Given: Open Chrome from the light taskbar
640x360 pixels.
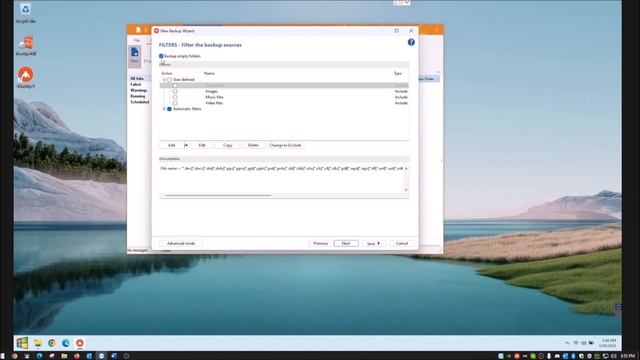Looking at the screenshot, I should pyautogui.click(x=52, y=343).
